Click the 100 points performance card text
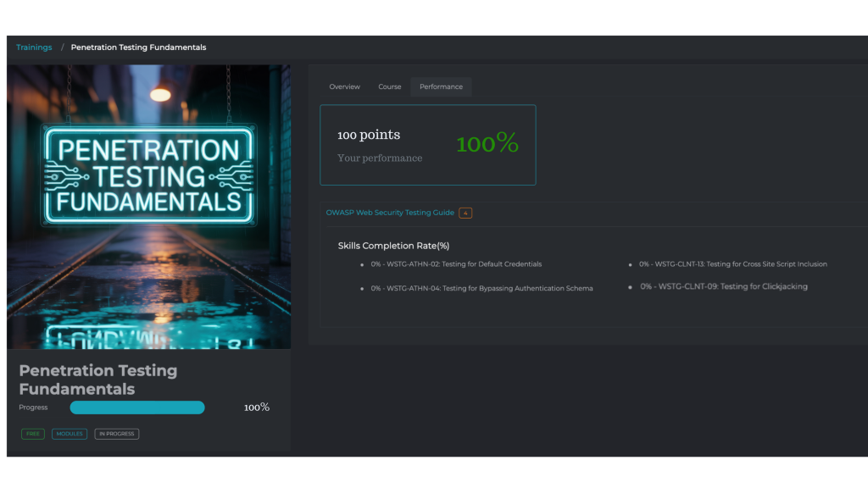 369,135
